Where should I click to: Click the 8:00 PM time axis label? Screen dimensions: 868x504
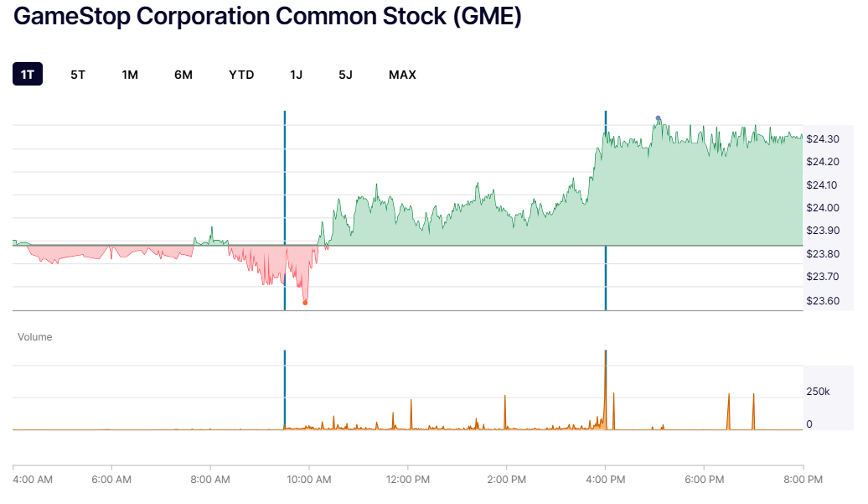[803, 480]
